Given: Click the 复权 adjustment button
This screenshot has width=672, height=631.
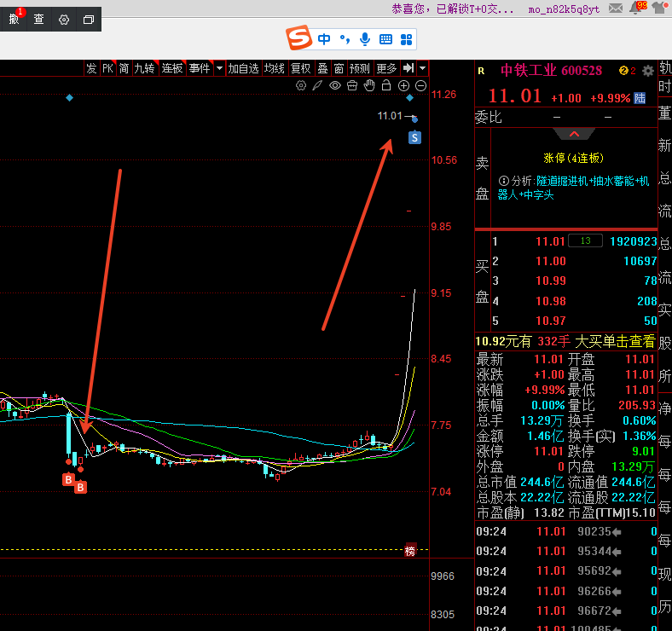Looking at the screenshot, I should pyautogui.click(x=300, y=68).
